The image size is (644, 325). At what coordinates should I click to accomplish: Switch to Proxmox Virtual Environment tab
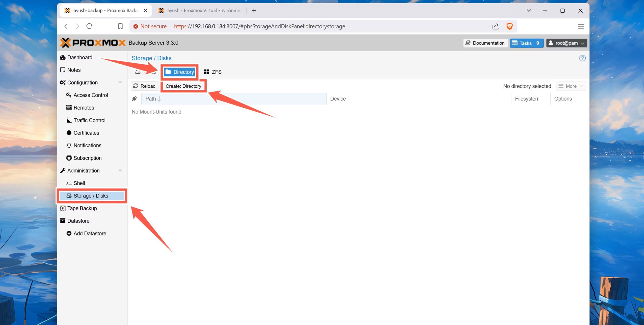pyautogui.click(x=200, y=11)
